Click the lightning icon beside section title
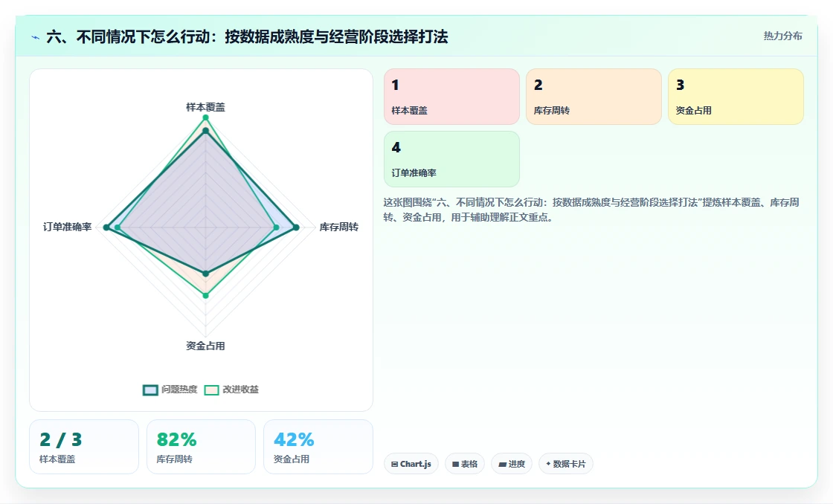The width and height of the screenshot is (833, 504). (36, 37)
